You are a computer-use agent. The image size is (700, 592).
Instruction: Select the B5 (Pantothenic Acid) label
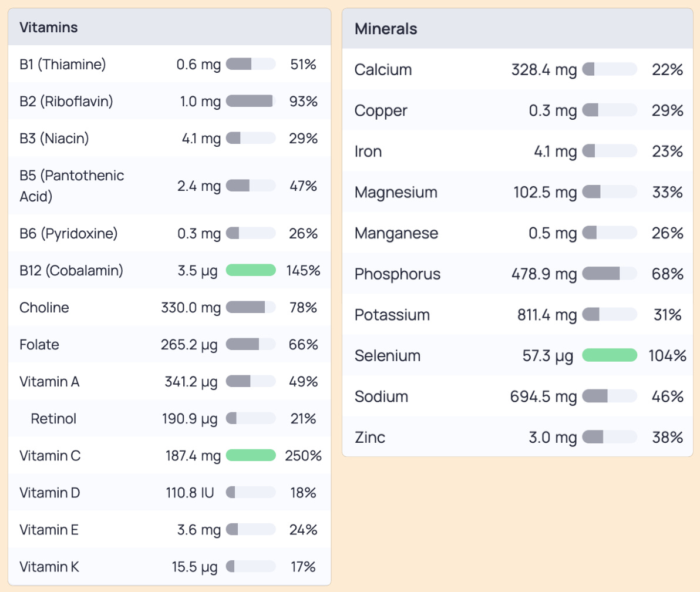point(72,186)
